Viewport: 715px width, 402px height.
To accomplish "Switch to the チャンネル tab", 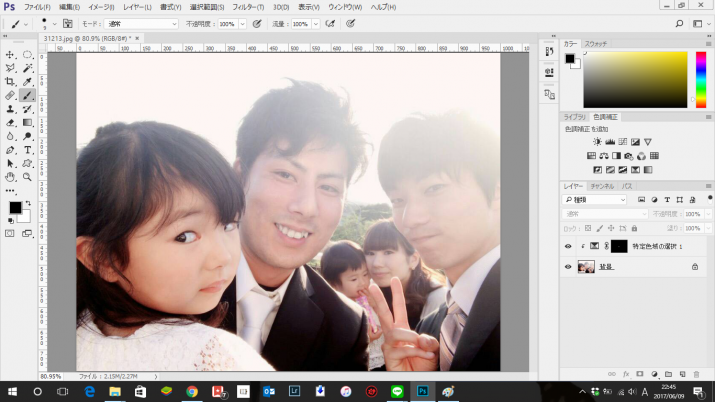I will (601, 186).
